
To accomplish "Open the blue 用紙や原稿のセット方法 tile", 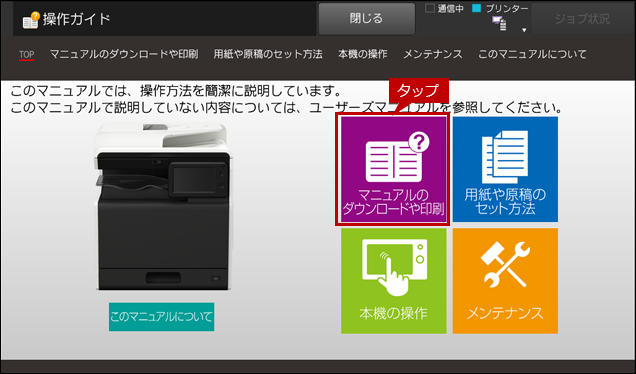I will tap(505, 169).
